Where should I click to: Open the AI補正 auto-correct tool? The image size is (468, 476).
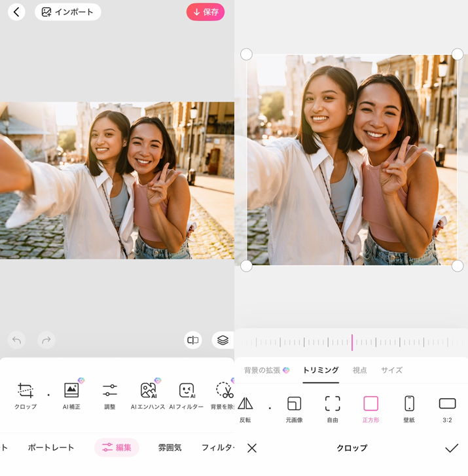pyautogui.click(x=71, y=396)
